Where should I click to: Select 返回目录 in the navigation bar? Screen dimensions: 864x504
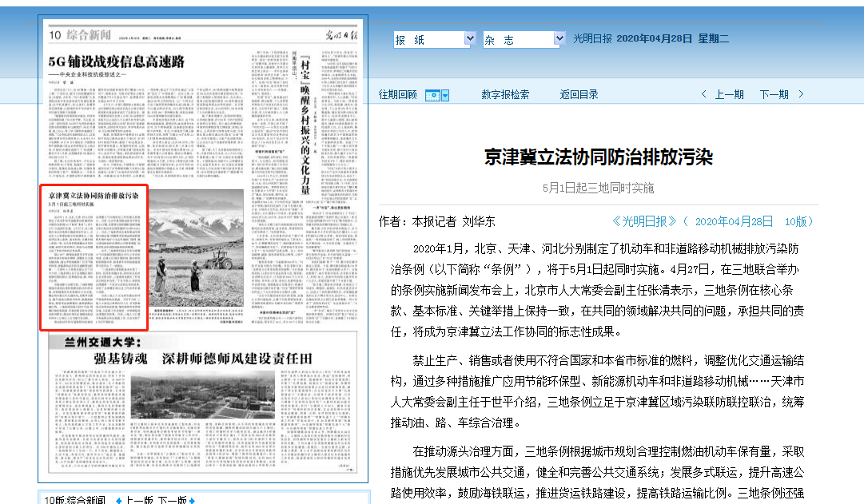point(579,94)
